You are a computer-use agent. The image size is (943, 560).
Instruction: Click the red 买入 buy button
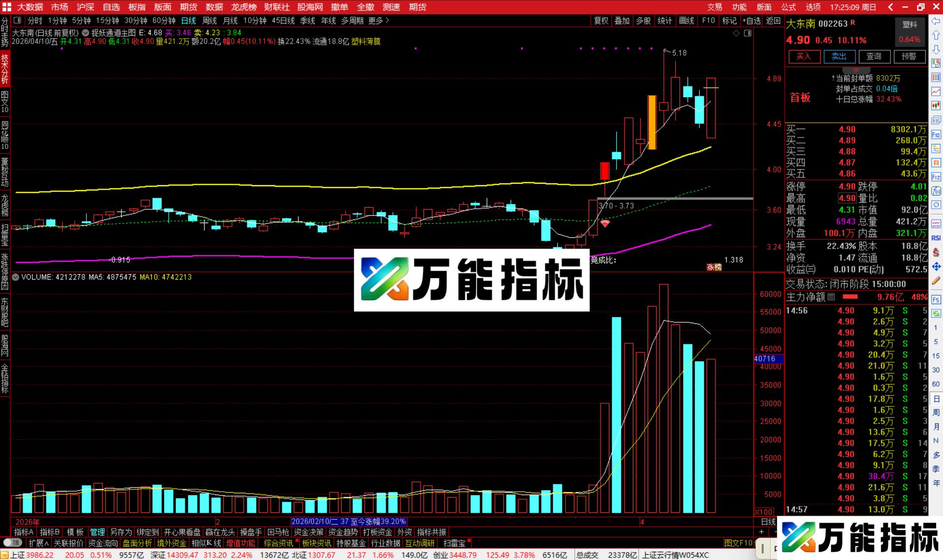pos(804,56)
